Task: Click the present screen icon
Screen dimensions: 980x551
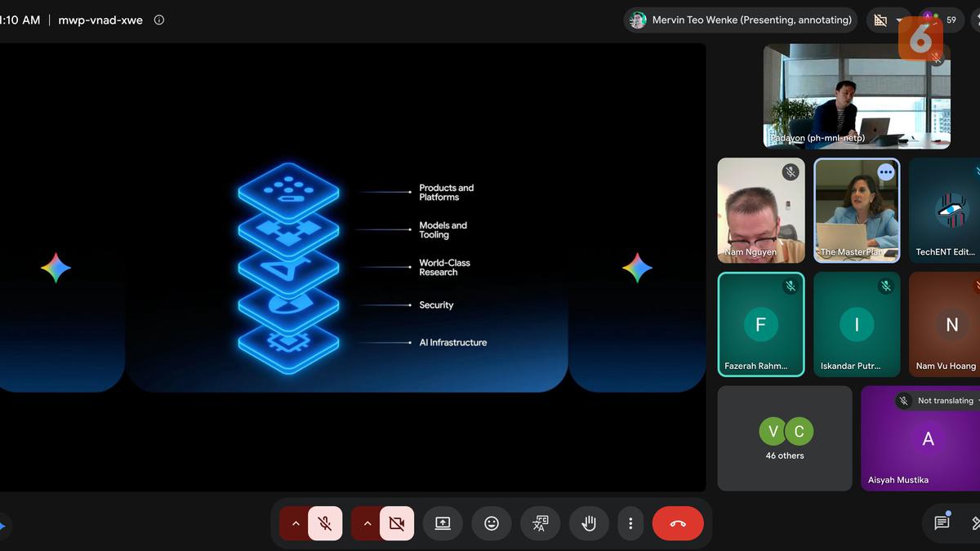Action: pyautogui.click(x=443, y=523)
